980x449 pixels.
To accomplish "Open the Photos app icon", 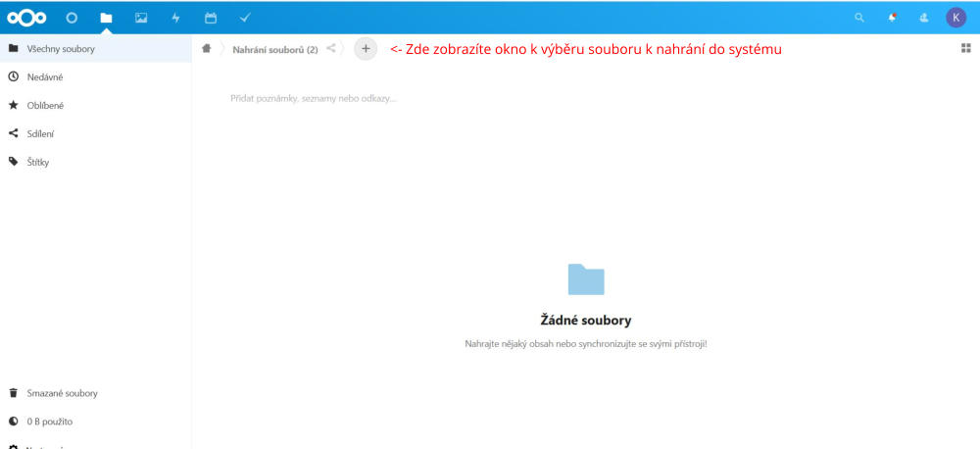I will [x=141, y=18].
